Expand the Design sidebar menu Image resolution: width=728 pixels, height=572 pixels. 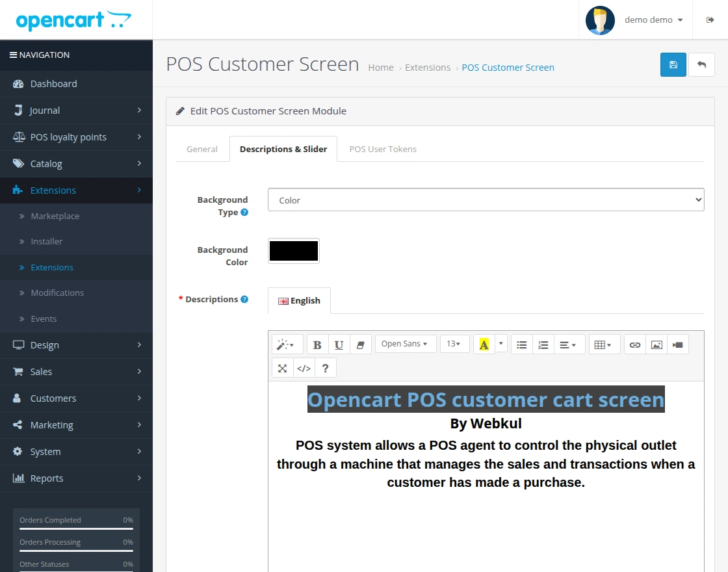76,345
